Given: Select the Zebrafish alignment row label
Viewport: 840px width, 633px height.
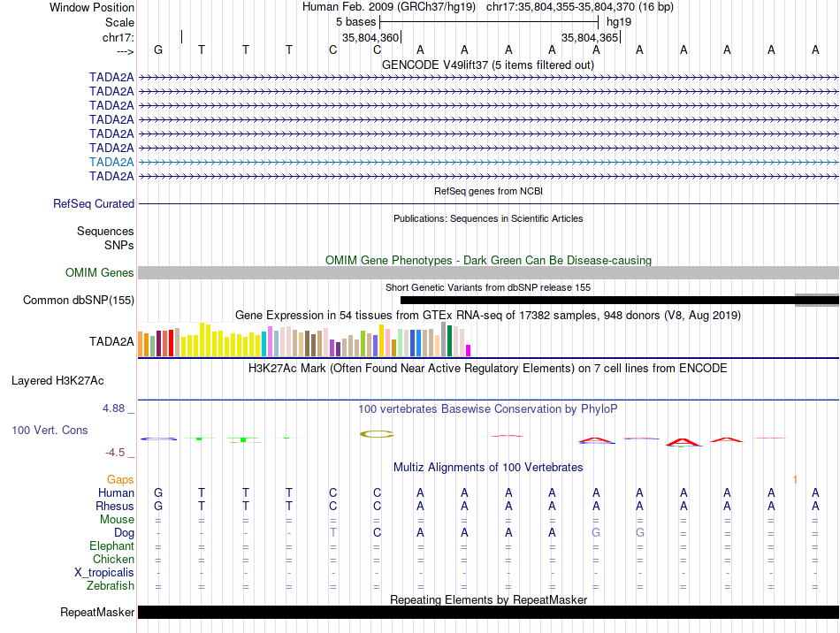Looking at the screenshot, I should click(x=111, y=585).
